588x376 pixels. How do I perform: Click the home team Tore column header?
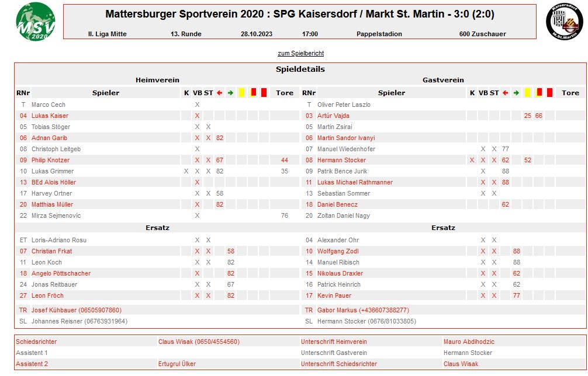tap(285, 93)
